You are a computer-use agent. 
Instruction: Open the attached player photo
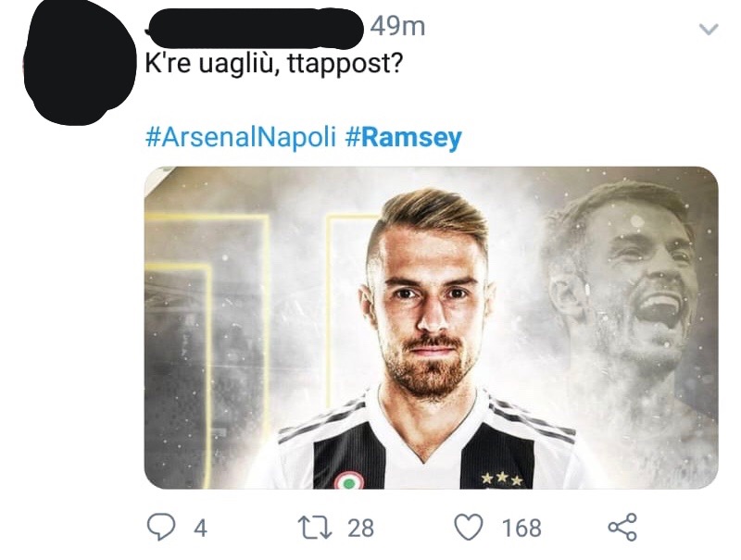pyautogui.click(x=431, y=328)
